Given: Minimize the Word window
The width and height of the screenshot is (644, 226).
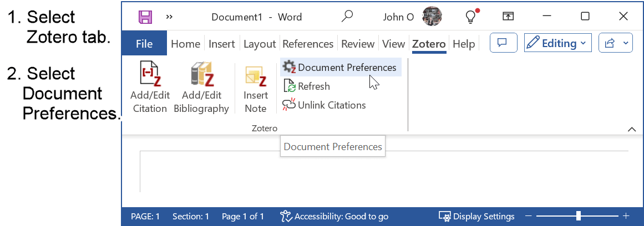Looking at the screenshot, I should 547,17.
